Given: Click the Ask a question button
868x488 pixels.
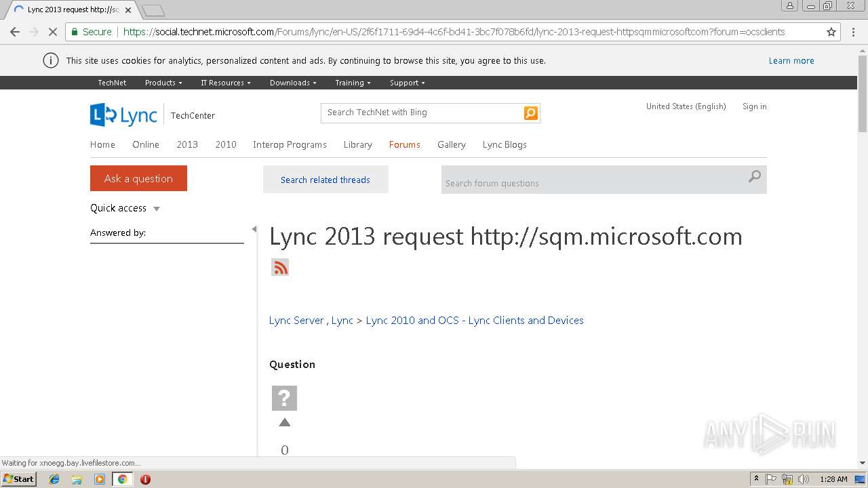Looking at the screenshot, I should pyautogui.click(x=138, y=178).
